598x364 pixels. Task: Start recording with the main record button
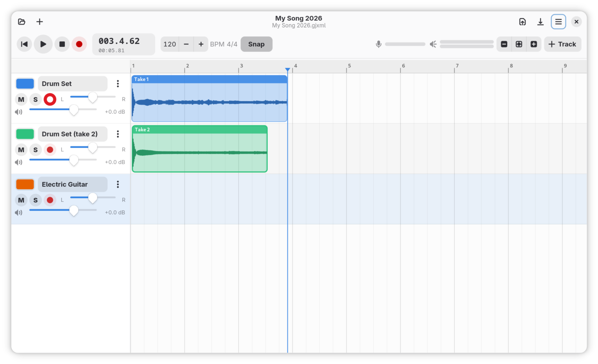pos(79,44)
